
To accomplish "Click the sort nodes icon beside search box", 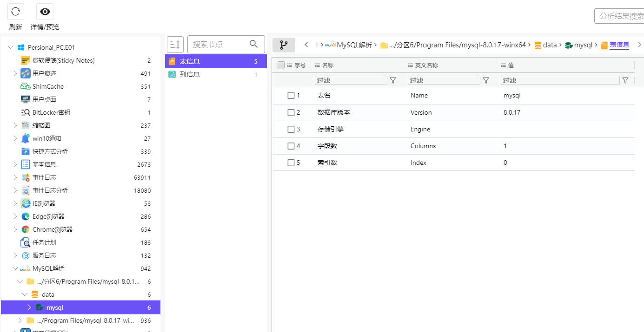I will point(175,45).
